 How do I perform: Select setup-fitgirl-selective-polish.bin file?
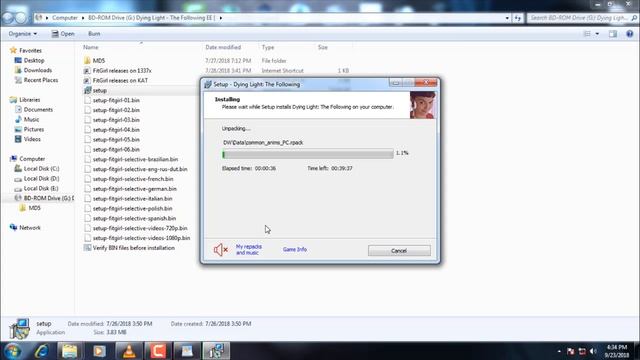[x=132, y=208]
